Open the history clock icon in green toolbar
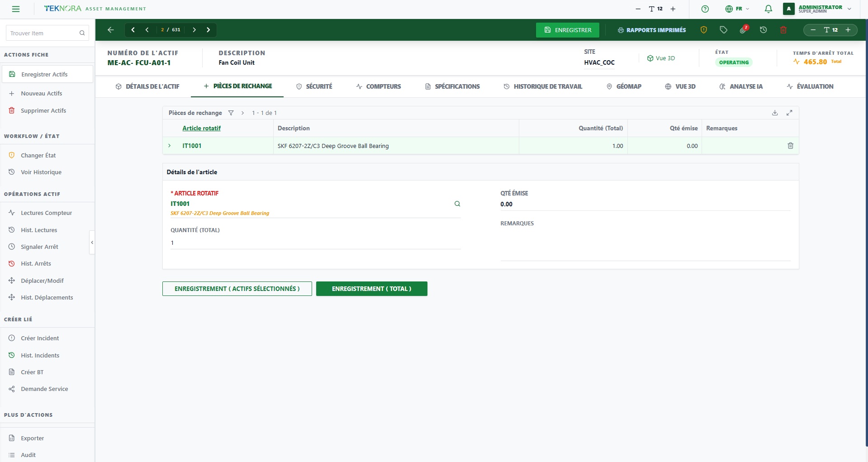 tap(764, 30)
